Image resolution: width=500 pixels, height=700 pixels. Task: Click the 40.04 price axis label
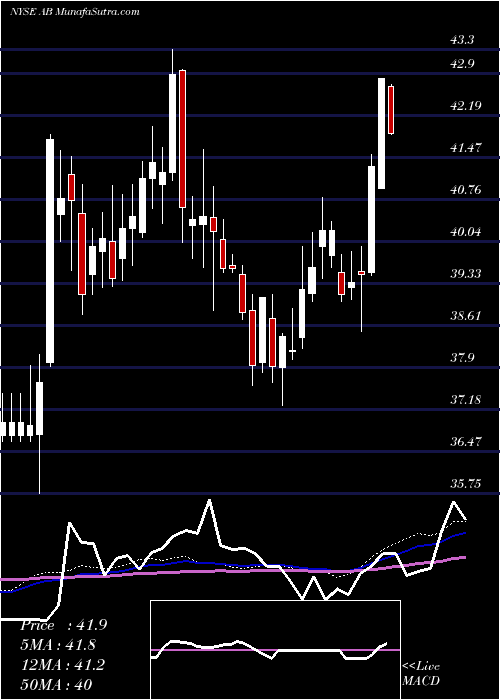tap(466, 232)
